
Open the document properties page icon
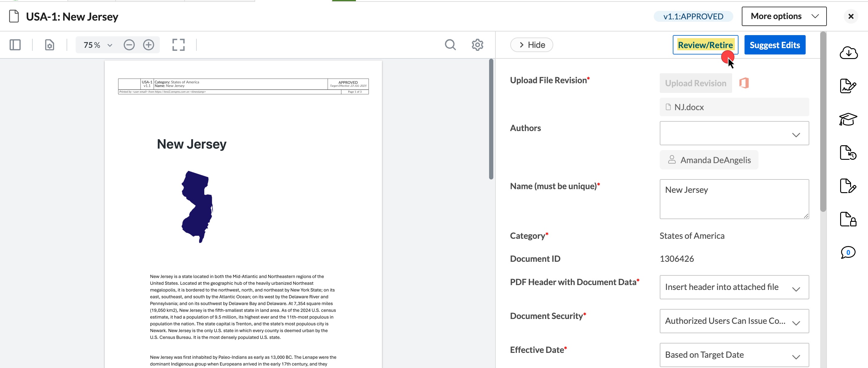(x=50, y=45)
